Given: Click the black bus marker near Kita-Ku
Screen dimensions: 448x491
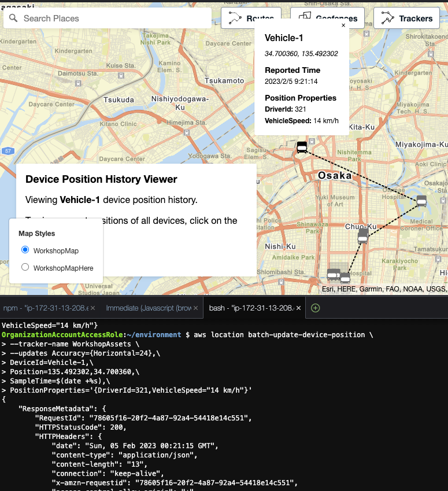Looking at the screenshot, I should [302, 147].
